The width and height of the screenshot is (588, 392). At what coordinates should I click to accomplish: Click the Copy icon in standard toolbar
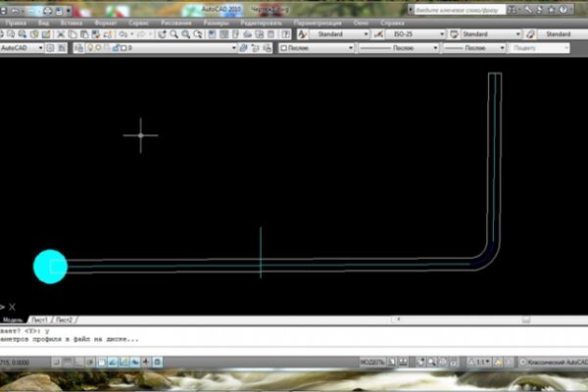[x=73, y=34]
